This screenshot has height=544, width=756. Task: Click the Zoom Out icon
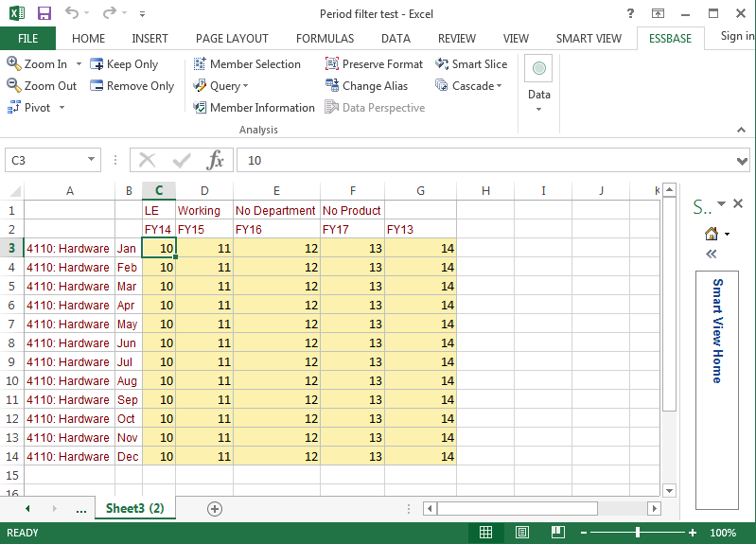point(13,86)
